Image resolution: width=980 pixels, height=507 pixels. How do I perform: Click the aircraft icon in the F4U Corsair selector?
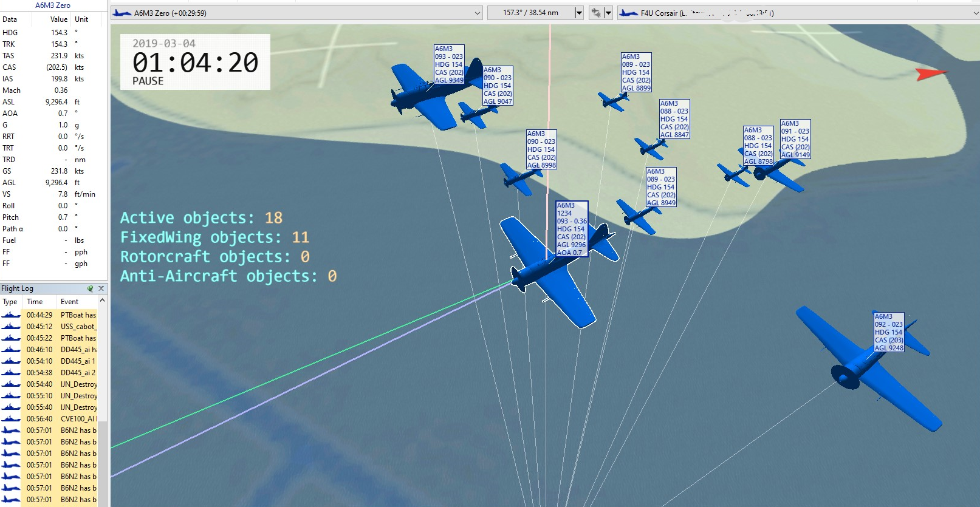point(629,13)
